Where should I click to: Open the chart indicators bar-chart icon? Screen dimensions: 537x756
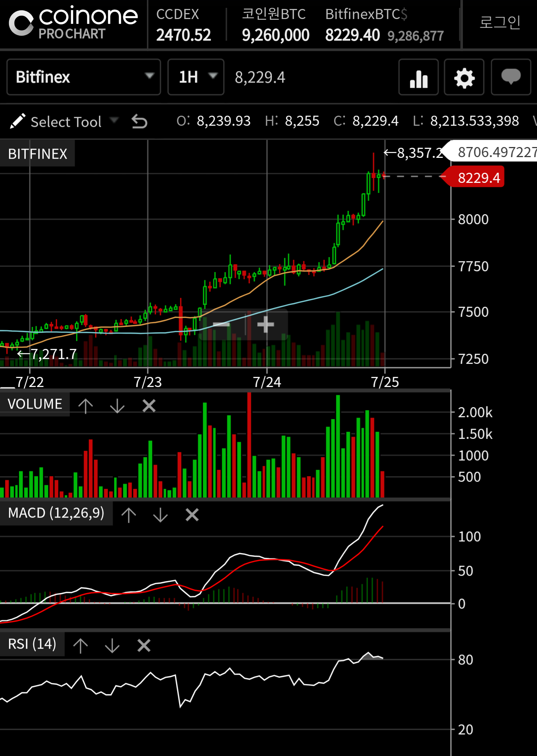pos(418,77)
